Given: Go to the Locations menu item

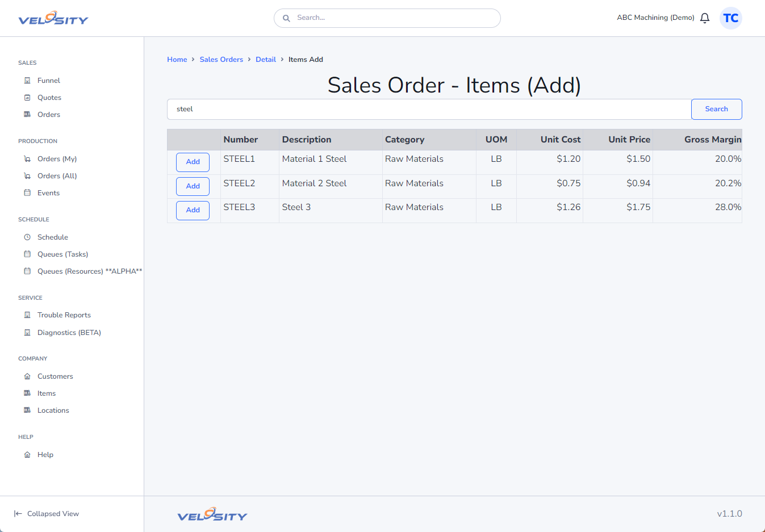Looking at the screenshot, I should (x=53, y=410).
